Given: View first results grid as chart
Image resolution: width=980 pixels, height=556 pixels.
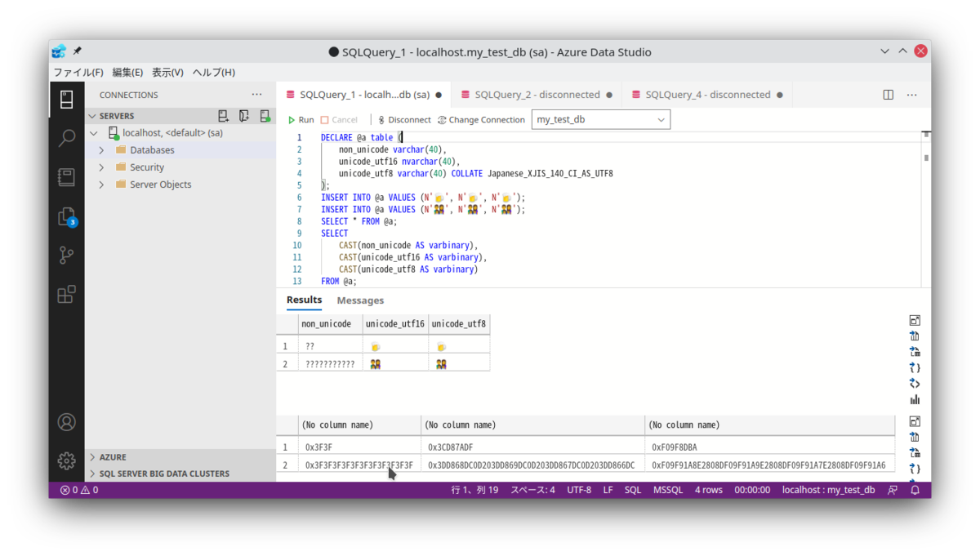Looking at the screenshot, I should pos(915,400).
